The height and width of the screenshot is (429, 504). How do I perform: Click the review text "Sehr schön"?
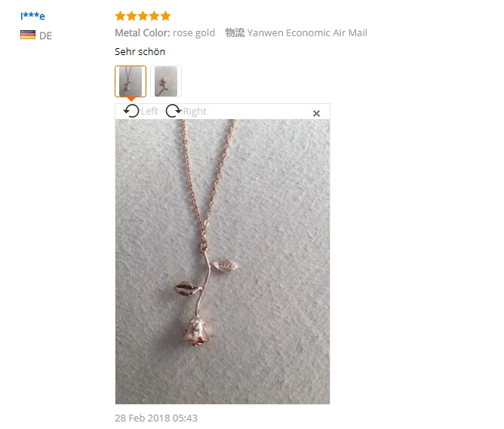(140, 52)
